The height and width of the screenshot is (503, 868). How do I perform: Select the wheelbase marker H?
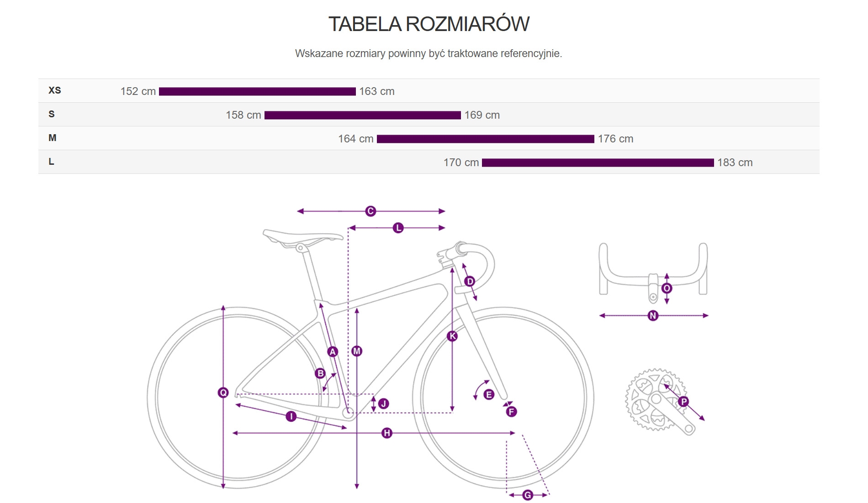click(387, 433)
